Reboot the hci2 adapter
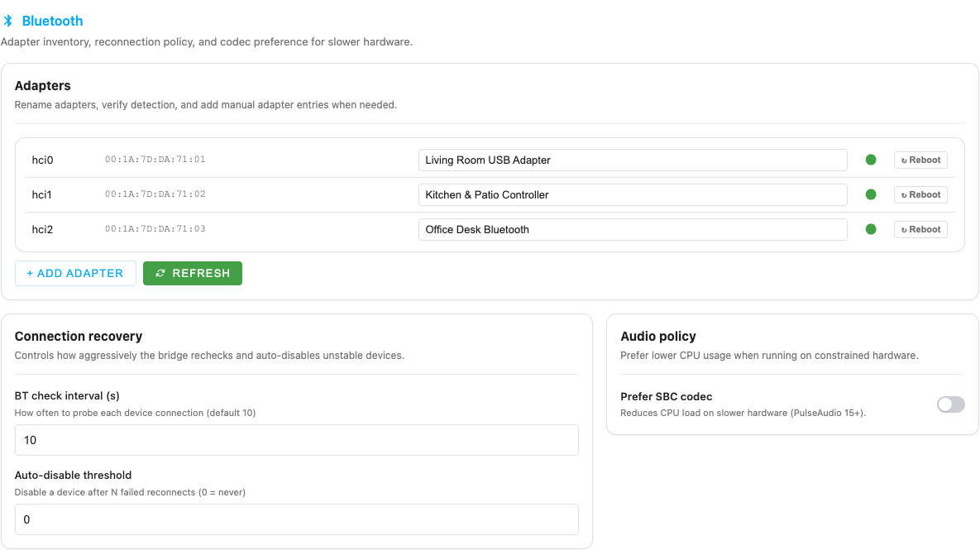The height and width of the screenshot is (550, 980). [920, 229]
